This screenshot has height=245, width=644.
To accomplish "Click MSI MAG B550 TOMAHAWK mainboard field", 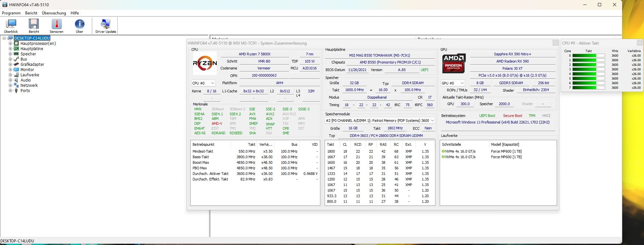I will click(380, 55).
